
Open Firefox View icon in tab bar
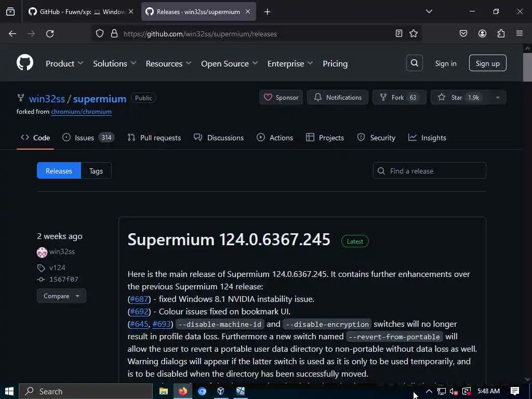10,12
